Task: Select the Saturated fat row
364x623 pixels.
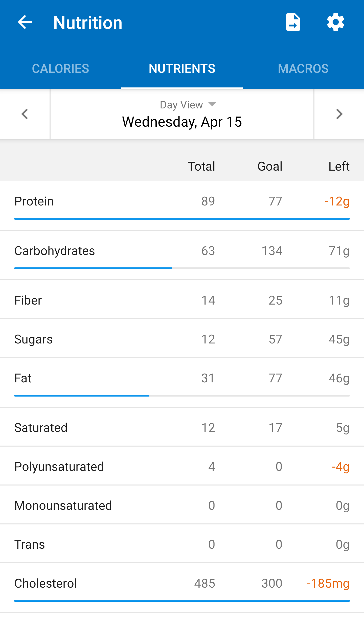Action: 182,428
